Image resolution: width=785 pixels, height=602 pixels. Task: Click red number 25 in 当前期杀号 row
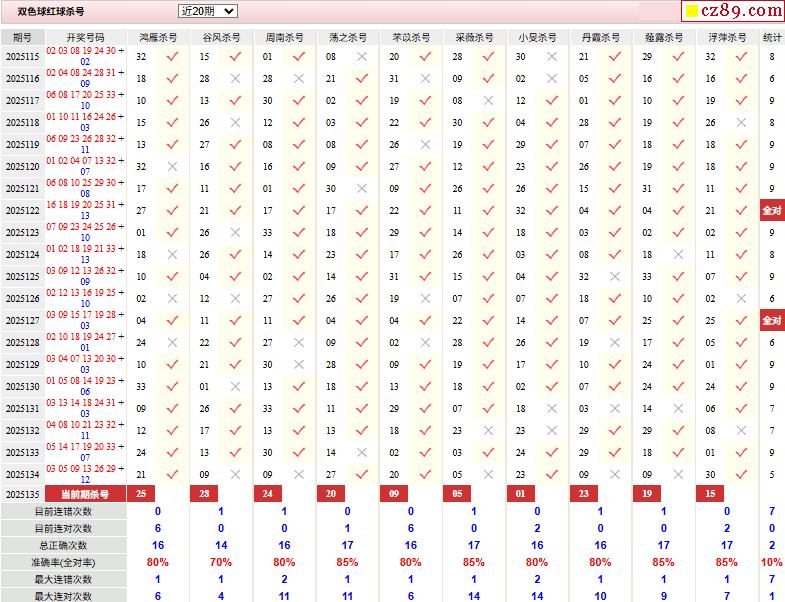click(141, 494)
